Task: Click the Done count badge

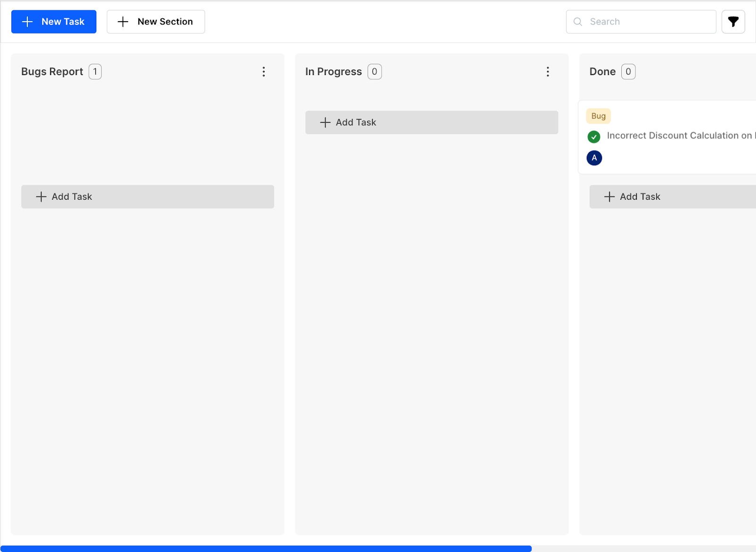Action: click(628, 72)
